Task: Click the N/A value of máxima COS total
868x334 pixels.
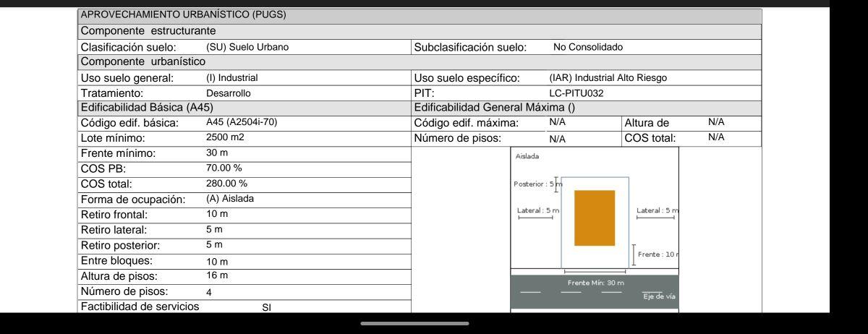Action: pos(716,137)
